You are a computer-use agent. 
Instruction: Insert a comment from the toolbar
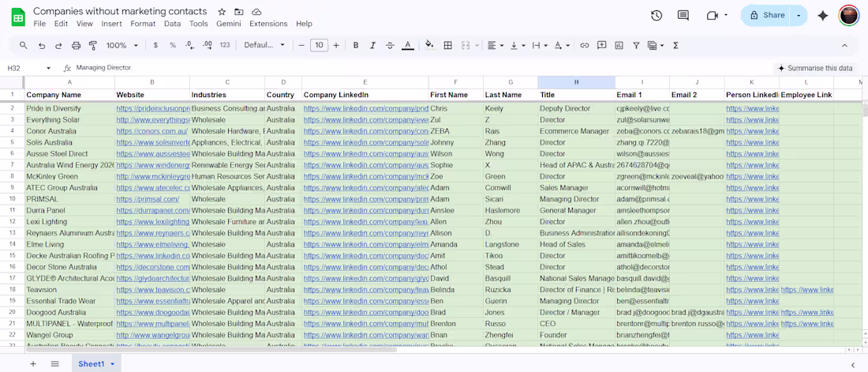(602, 46)
